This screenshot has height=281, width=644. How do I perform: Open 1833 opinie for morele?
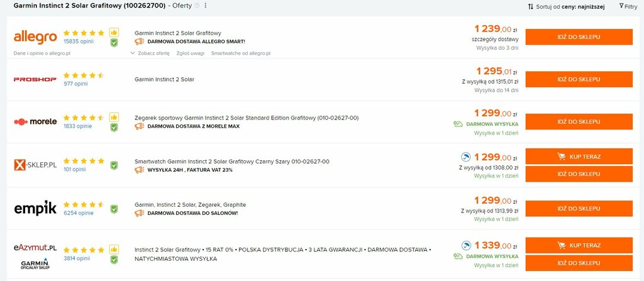click(77, 126)
